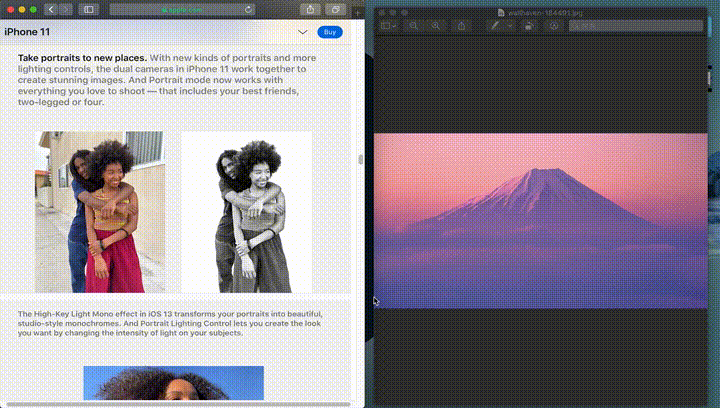Click the apple.com address bar
Screen dimensions: 720x408
click(x=182, y=9)
